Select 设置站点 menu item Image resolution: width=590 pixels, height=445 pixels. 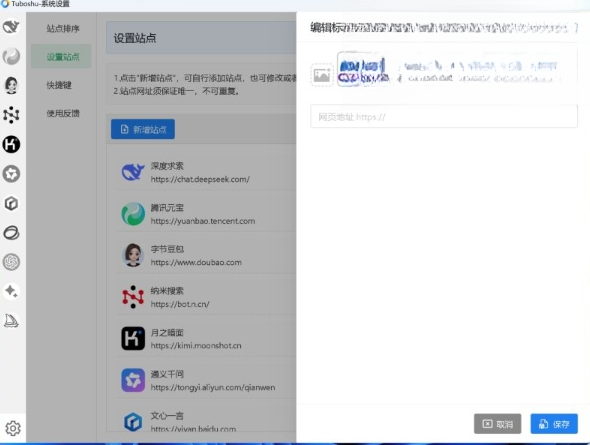pyautogui.click(x=61, y=56)
